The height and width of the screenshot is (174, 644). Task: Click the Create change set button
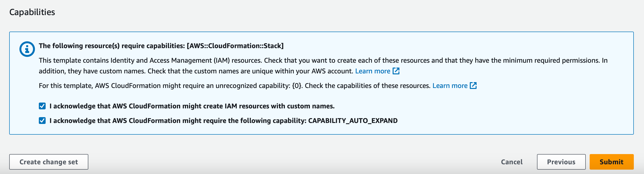click(49, 162)
